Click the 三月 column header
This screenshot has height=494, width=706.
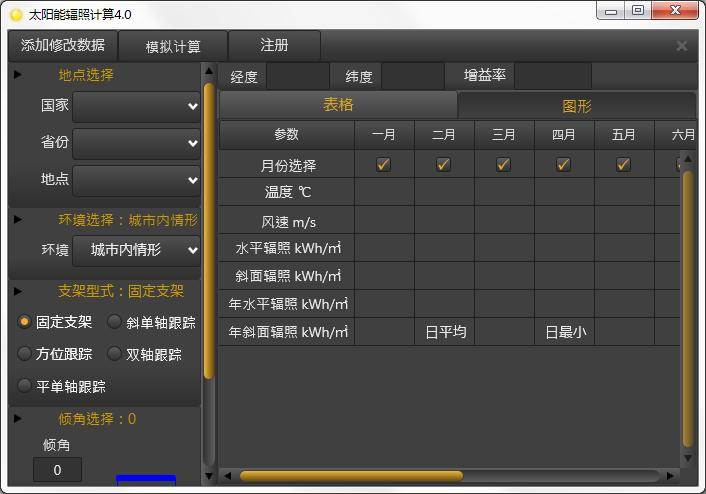tap(504, 135)
